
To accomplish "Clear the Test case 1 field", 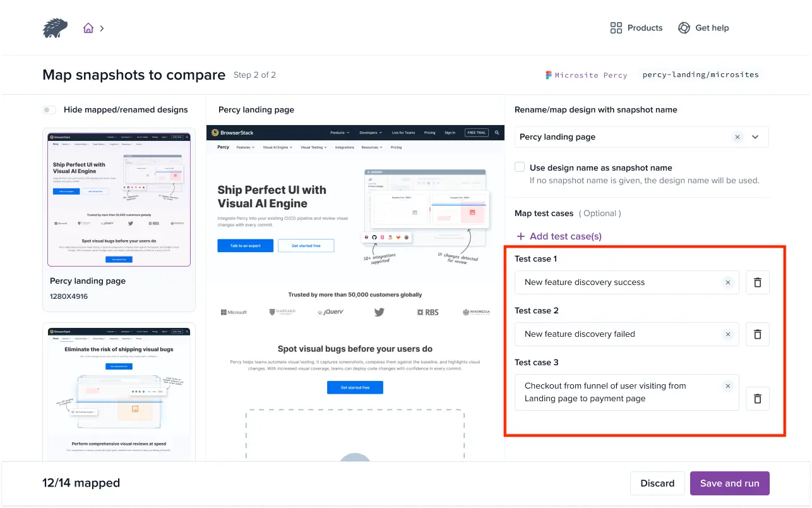I will (x=727, y=282).
